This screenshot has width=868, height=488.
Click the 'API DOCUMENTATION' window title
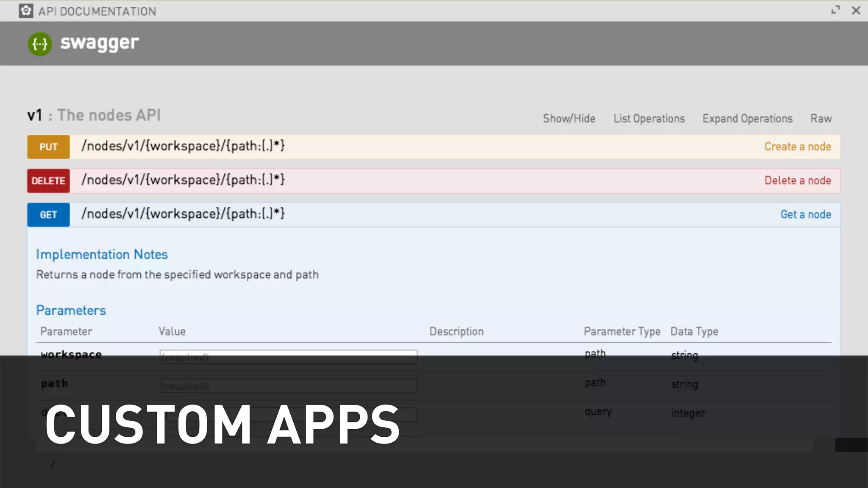pos(97,11)
